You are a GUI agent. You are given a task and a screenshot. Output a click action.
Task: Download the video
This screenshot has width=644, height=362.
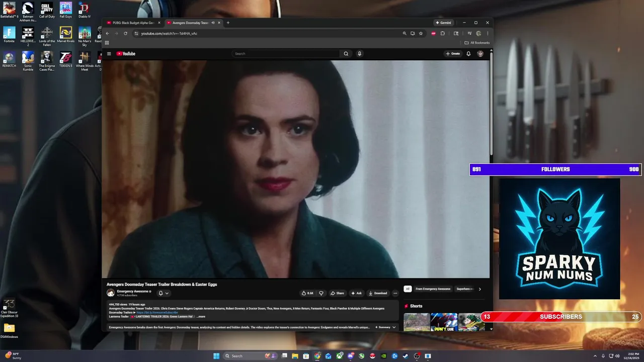tap(378, 293)
